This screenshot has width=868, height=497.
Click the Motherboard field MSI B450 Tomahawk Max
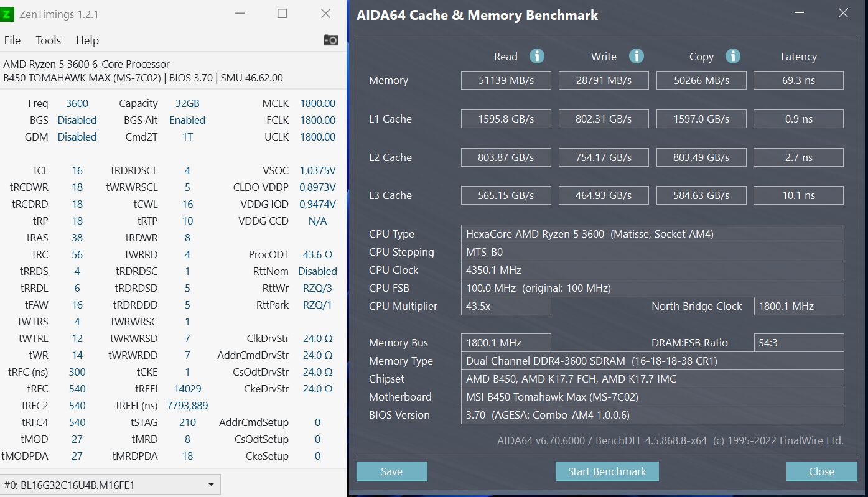tap(652, 397)
